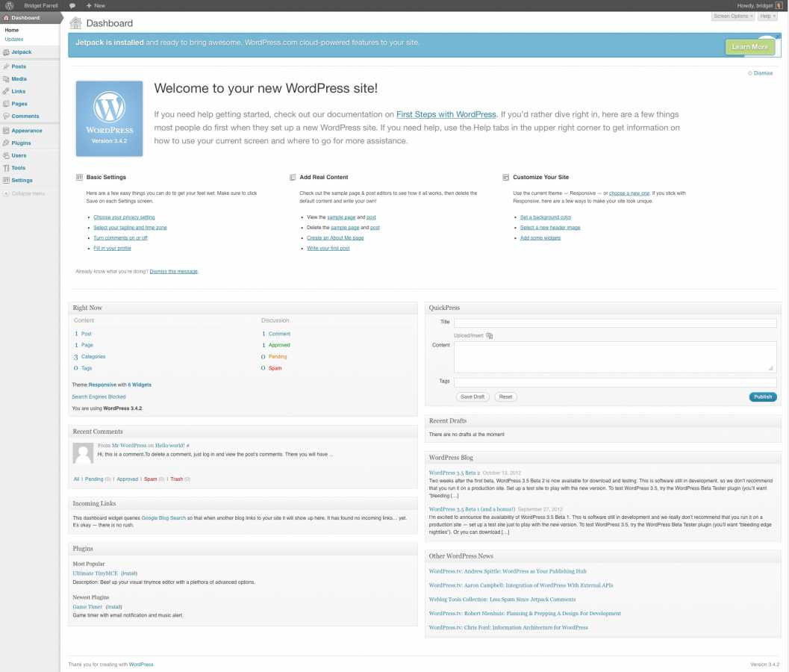The image size is (789, 672).
Task: Click the Mr WordPress commenter avatar
Action: (83, 453)
